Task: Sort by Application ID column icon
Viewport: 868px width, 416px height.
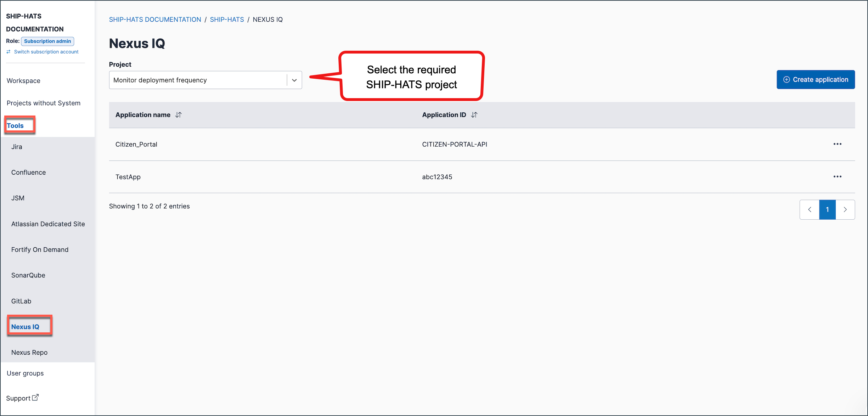Action: pos(474,115)
